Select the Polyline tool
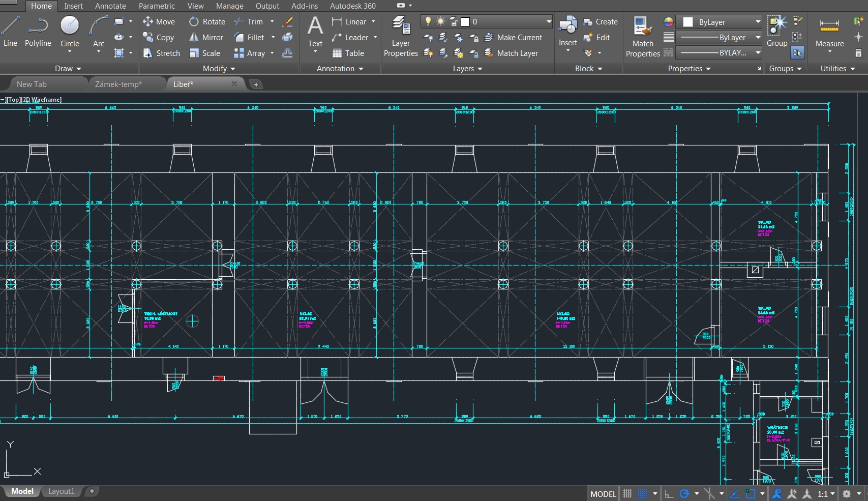The height and width of the screenshot is (501, 868). point(38,32)
